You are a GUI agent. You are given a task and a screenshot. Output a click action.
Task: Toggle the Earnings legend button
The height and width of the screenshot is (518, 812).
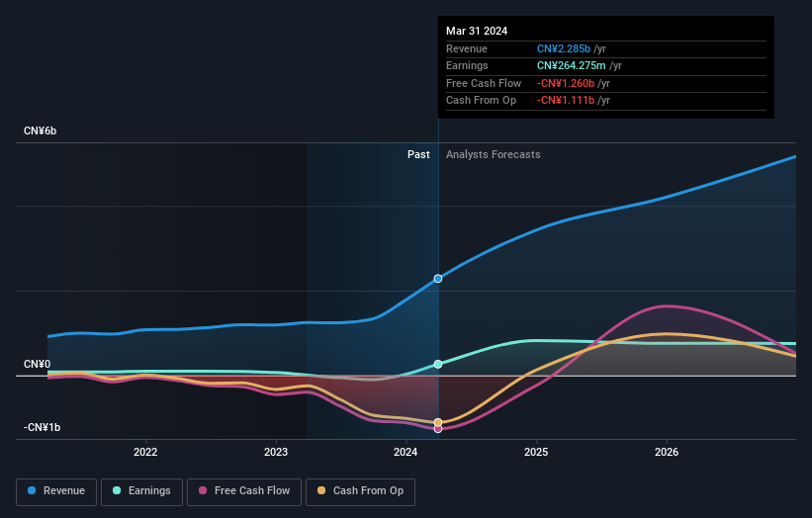pyautogui.click(x=141, y=491)
